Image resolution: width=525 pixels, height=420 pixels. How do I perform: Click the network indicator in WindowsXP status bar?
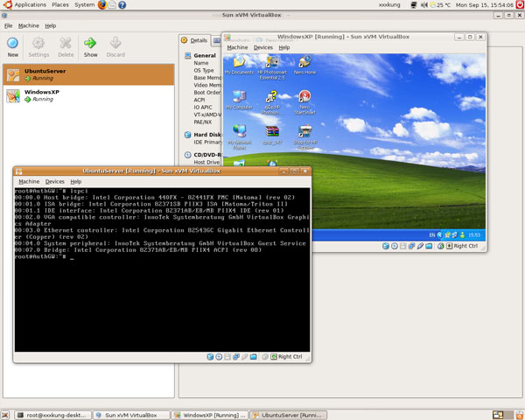[x=411, y=246]
